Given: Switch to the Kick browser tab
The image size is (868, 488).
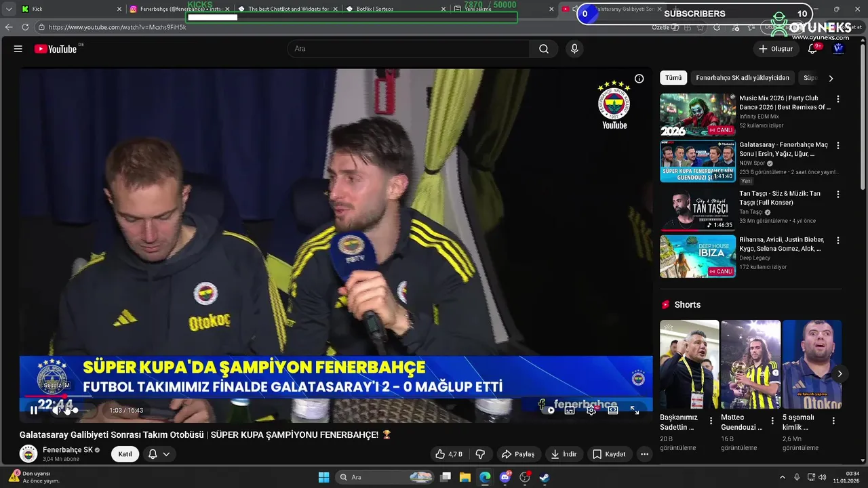Looking at the screenshot, I should pyautogui.click(x=71, y=9).
